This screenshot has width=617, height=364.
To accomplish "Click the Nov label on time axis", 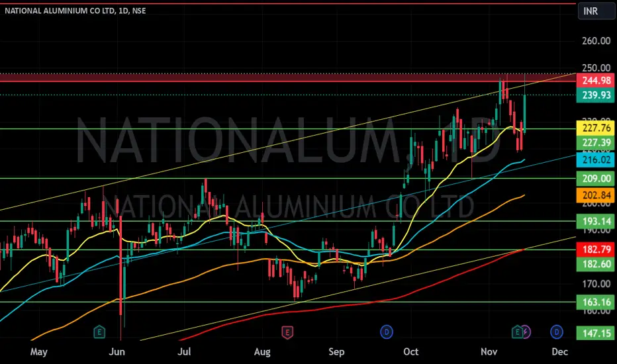I will tap(489, 351).
